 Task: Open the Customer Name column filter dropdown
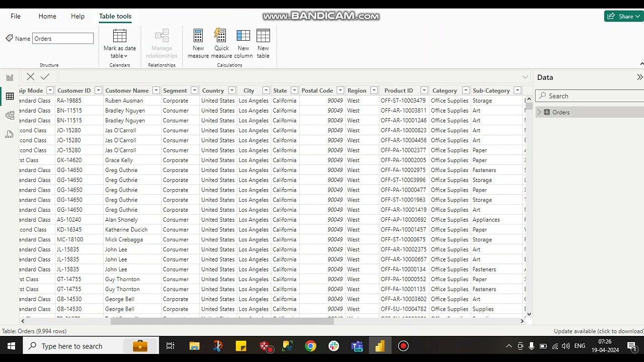(156, 90)
